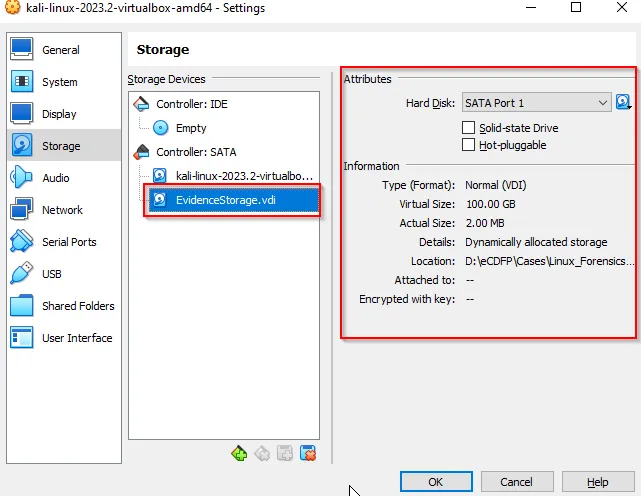Click the EvidenceStorage.vdi hard disk icon
This screenshot has width=641, height=496.
tap(160, 200)
